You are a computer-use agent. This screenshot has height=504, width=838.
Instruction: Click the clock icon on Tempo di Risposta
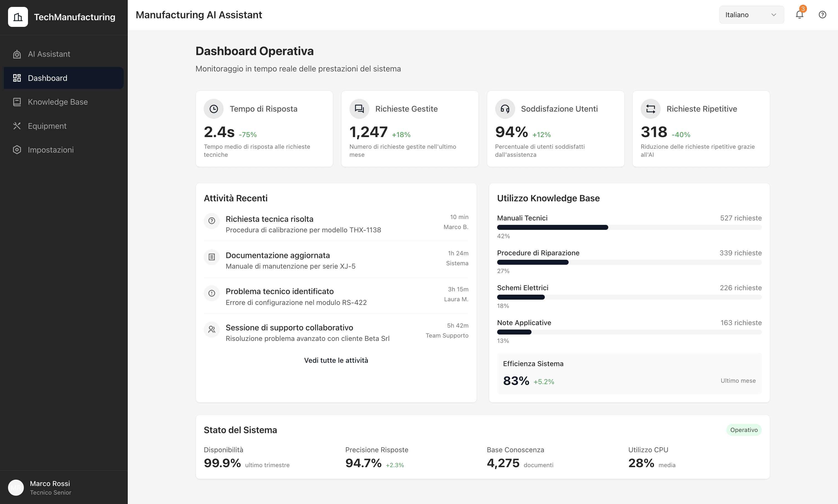pos(213,109)
